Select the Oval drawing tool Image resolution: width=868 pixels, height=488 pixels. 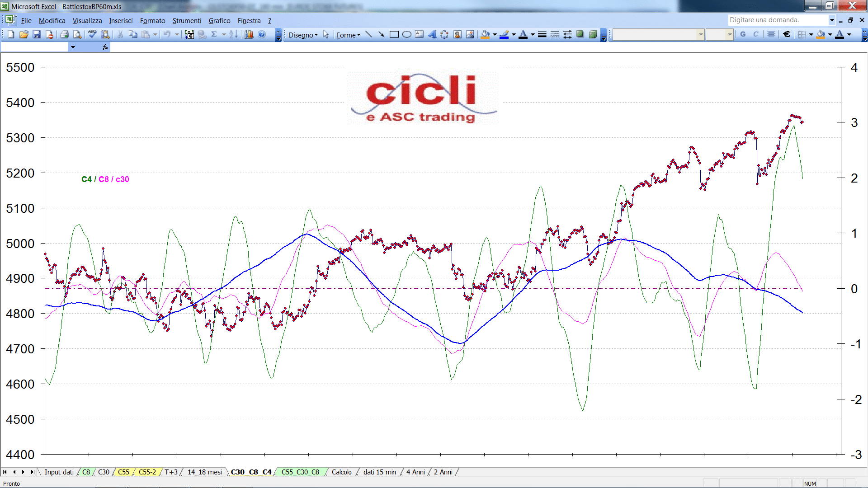[407, 34]
